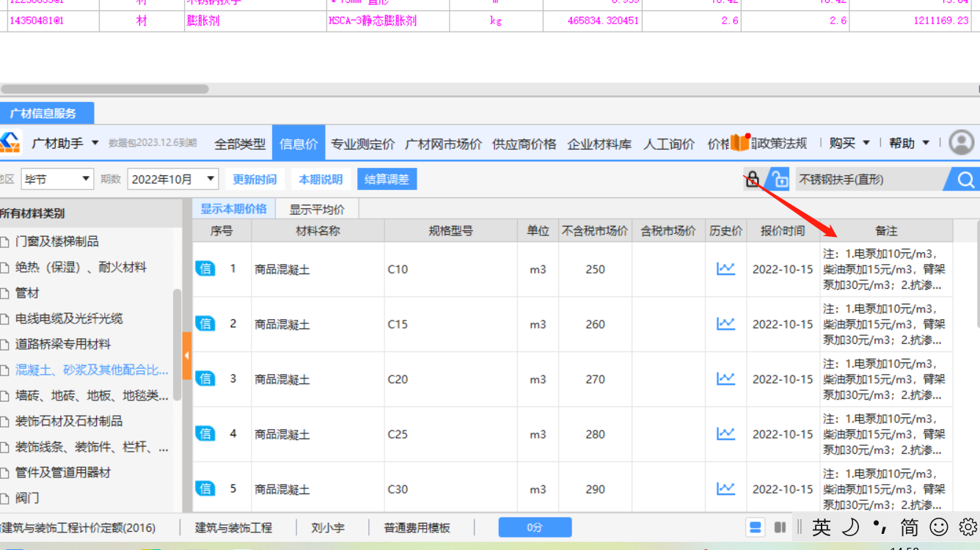Collapse the category panel with orange handle
This screenshot has height=550, width=980.
[187, 356]
